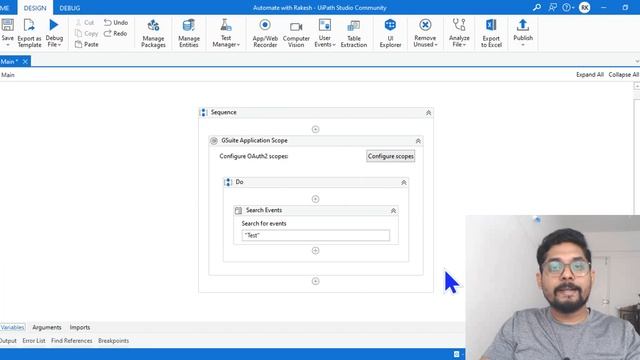
Task: Open the Analyze File menu
Action: click(x=459, y=33)
